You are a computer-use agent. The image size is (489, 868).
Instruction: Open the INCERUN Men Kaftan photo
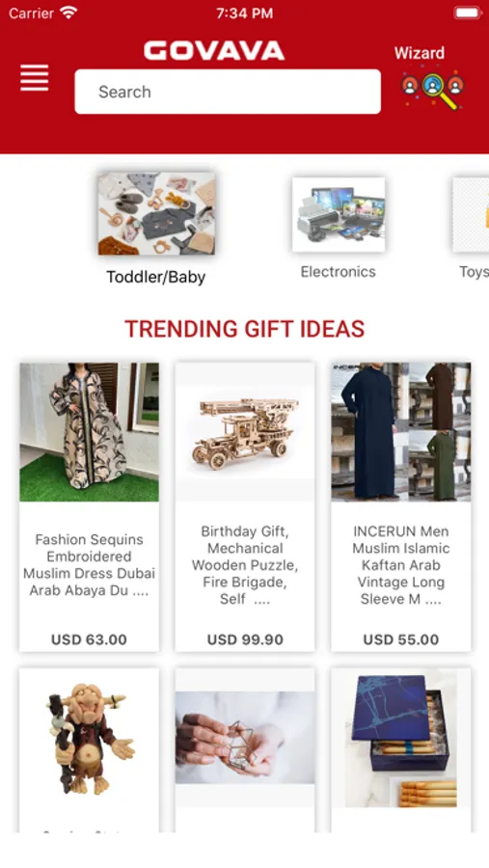pyautogui.click(x=401, y=432)
